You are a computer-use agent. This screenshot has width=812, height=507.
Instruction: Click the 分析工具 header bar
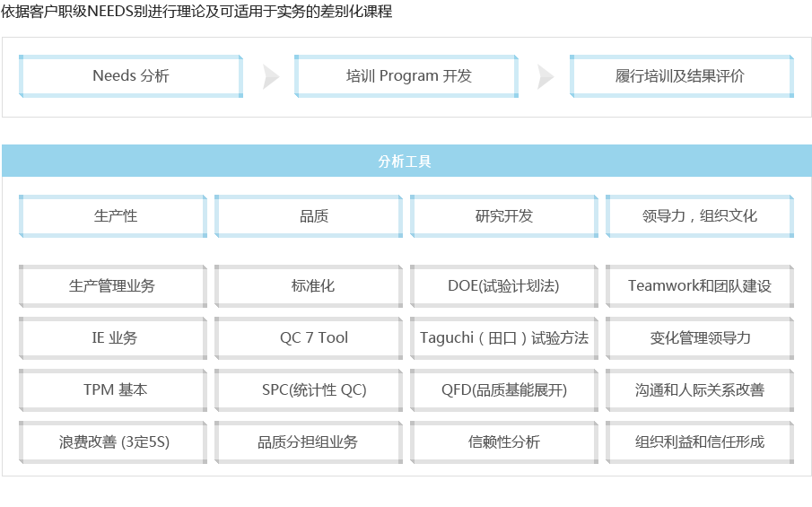pos(407,161)
